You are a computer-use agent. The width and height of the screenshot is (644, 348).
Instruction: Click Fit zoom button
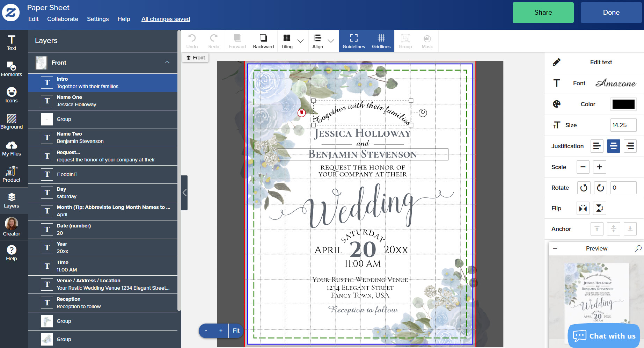(236, 331)
